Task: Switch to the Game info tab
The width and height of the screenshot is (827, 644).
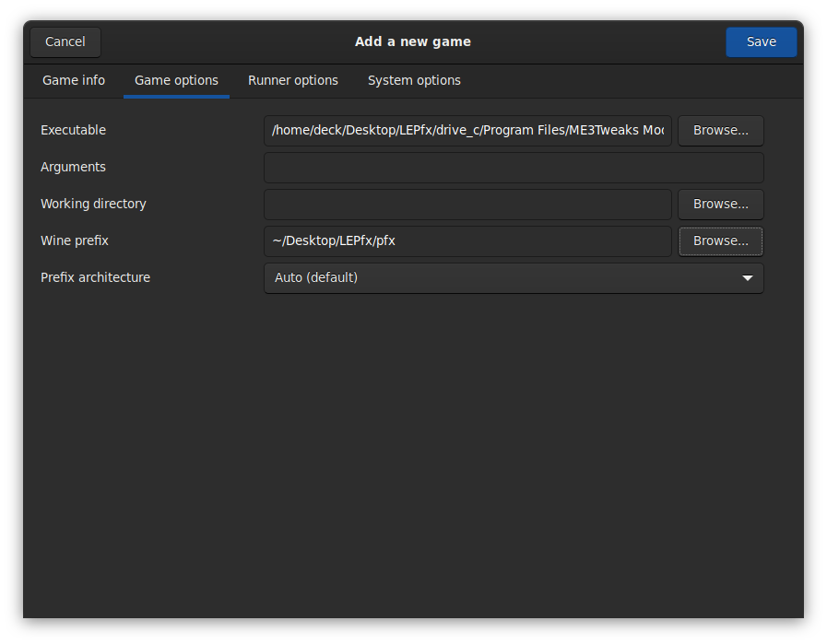Action: coord(74,80)
